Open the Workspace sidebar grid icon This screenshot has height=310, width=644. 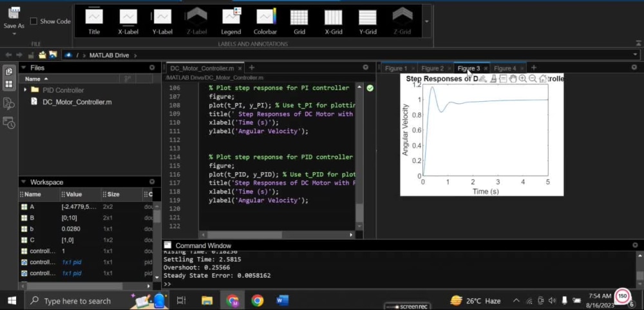8,84
